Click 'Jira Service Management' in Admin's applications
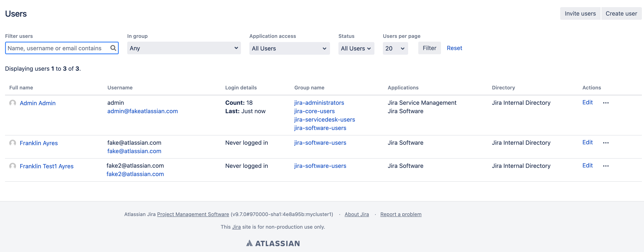Image resolution: width=644 pixels, height=252 pixels. [x=422, y=103]
